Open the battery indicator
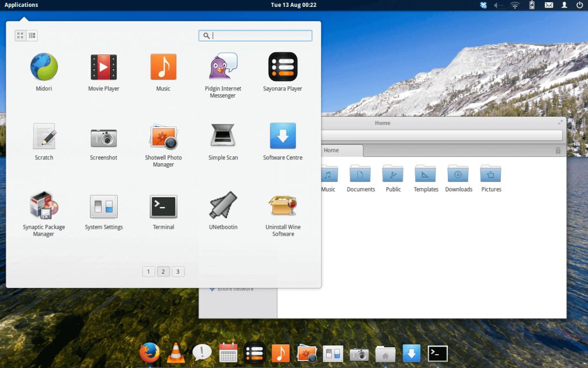 click(532, 5)
